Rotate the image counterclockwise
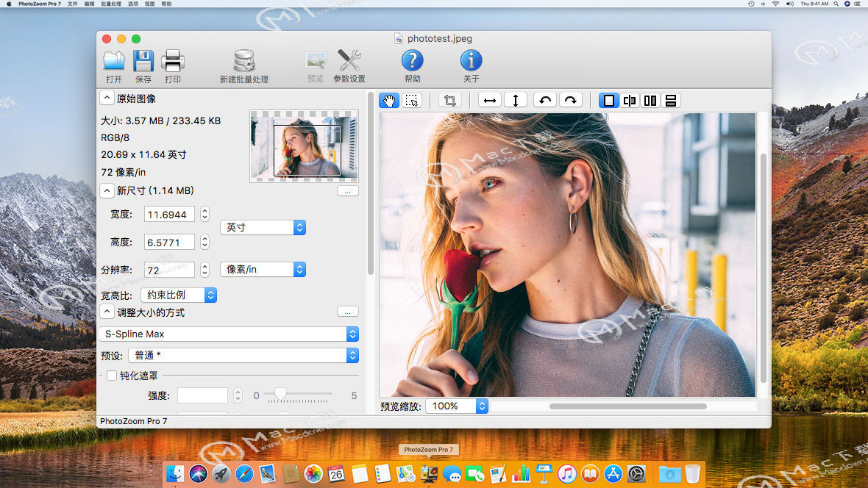Image resolution: width=868 pixels, height=488 pixels. [x=545, y=101]
